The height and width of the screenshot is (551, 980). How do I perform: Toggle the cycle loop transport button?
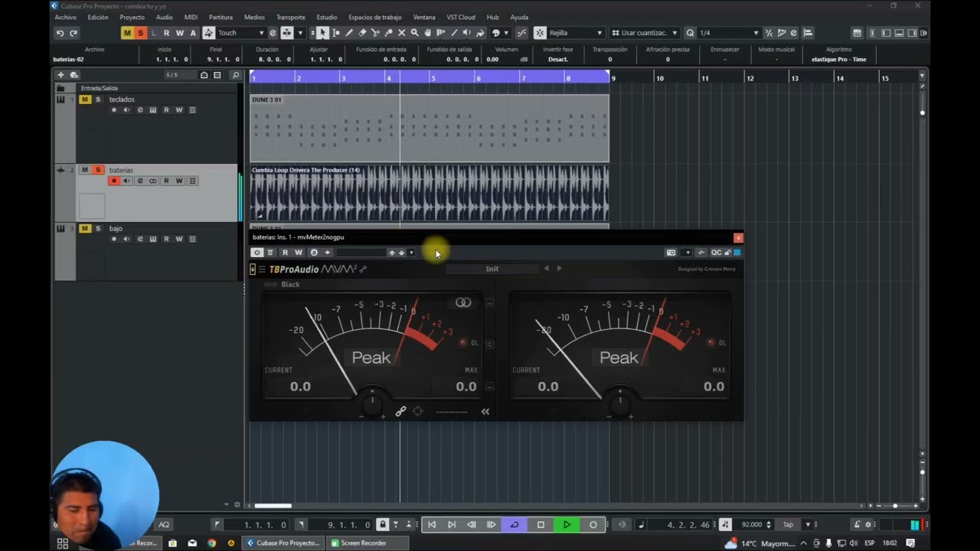point(514,525)
